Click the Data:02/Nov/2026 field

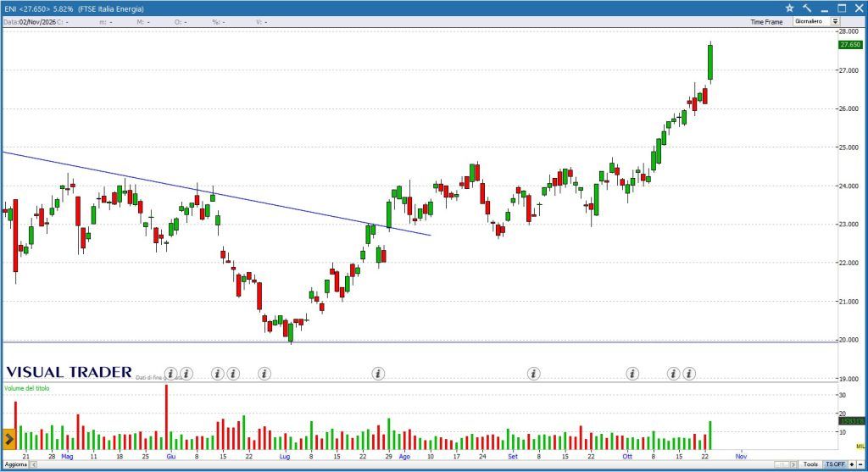pos(30,22)
